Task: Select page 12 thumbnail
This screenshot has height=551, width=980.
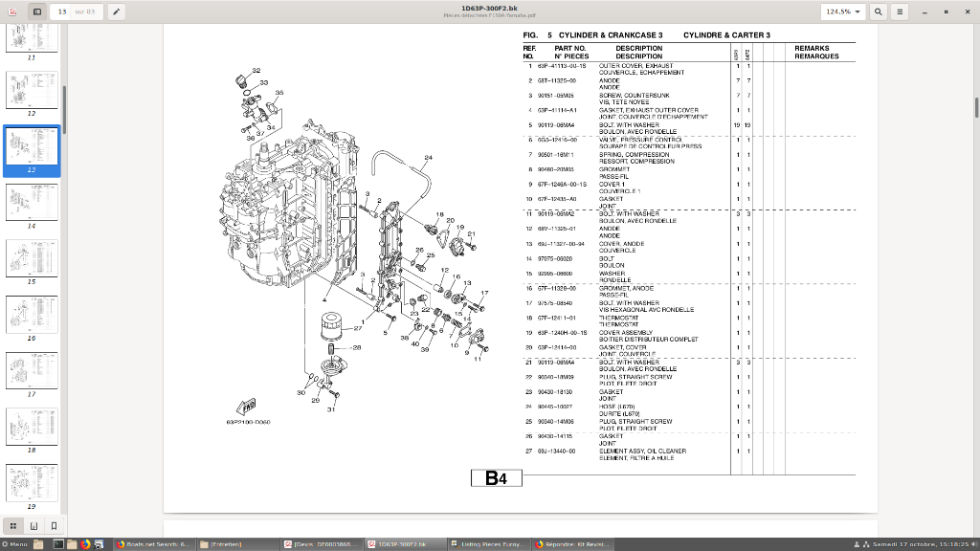Action: [32, 91]
